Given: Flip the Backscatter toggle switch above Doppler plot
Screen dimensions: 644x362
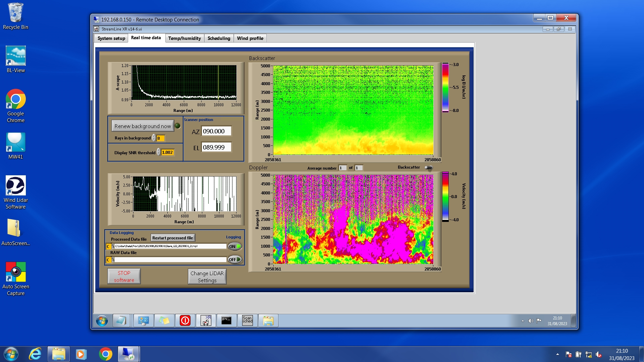Looking at the screenshot, I should tap(428, 168).
